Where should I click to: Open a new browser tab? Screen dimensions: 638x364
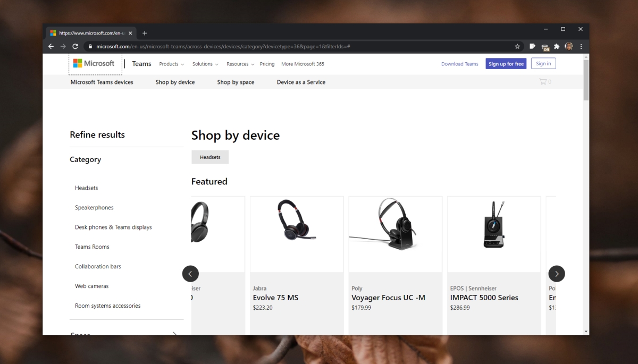click(145, 33)
